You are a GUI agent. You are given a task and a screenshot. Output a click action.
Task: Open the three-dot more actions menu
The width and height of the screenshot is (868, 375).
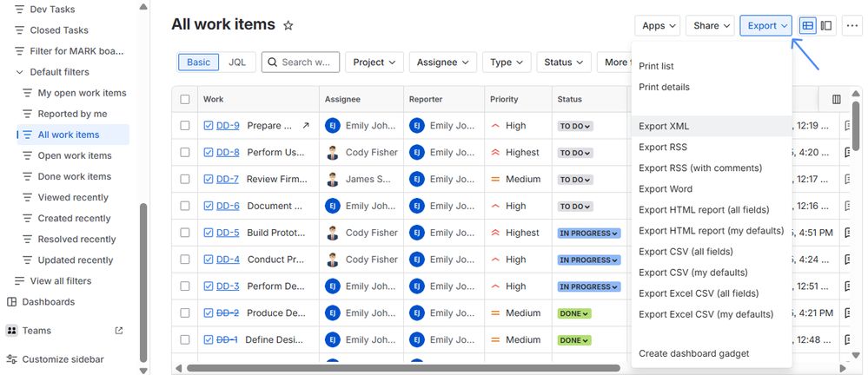point(851,25)
